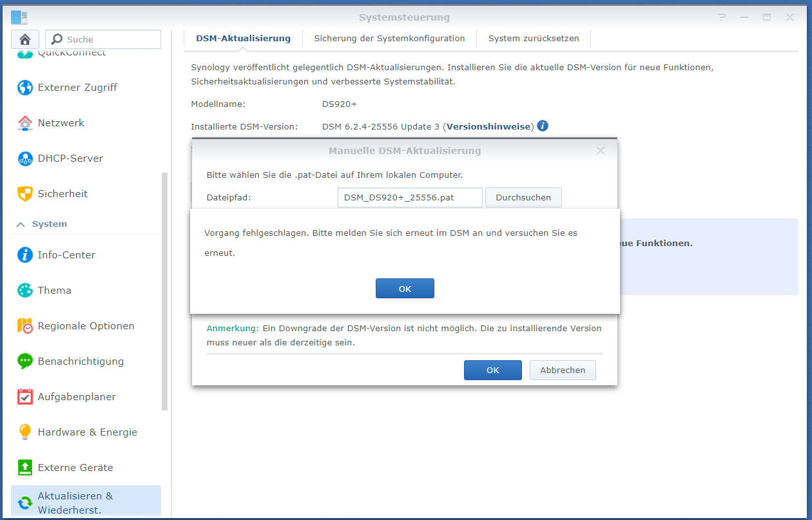The width and height of the screenshot is (812, 520).
Task: Open Sicherung der Systemkonfiguration tab
Action: 389,39
